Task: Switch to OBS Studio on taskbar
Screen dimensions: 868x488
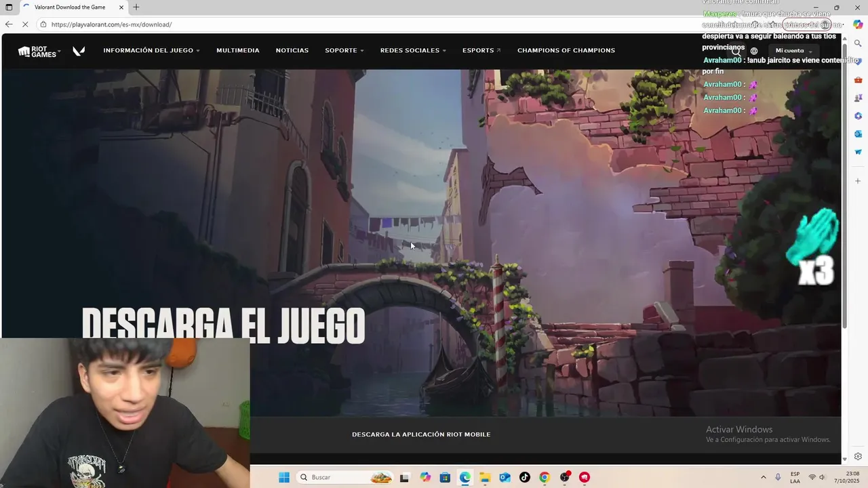Action: tap(565, 477)
